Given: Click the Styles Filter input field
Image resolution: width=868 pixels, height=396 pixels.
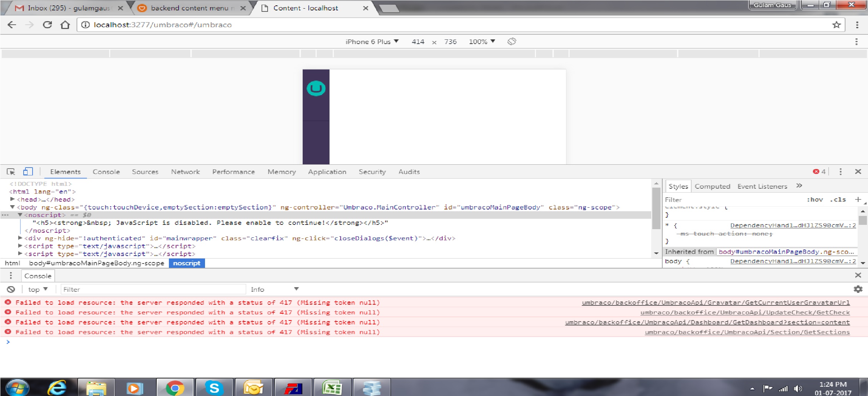Looking at the screenshot, I should [x=733, y=199].
